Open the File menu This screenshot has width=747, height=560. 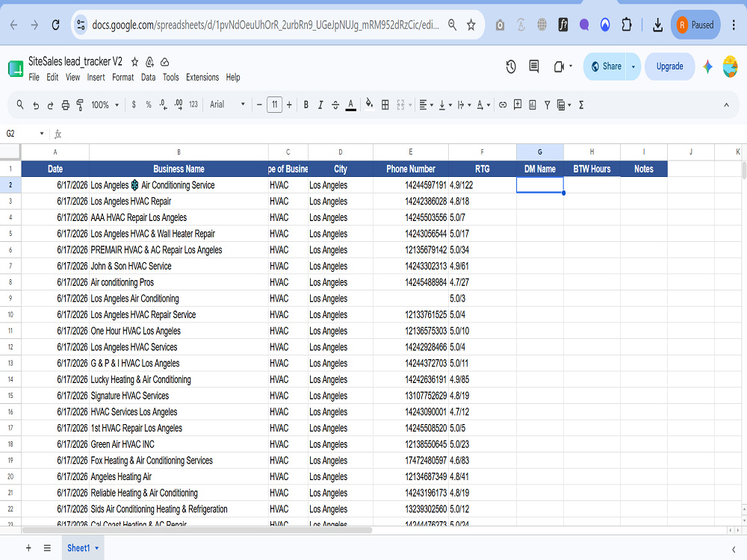[x=34, y=77]
